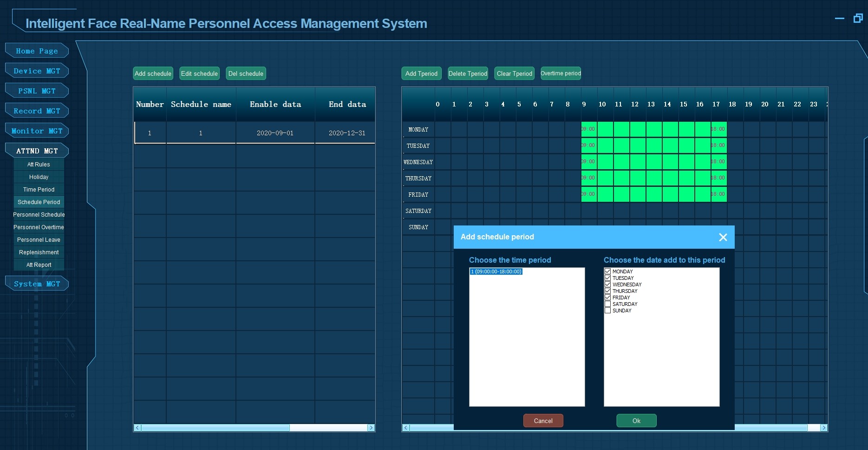Expand the System MGT section
868x450 pixels.
(x=37, y=284)
